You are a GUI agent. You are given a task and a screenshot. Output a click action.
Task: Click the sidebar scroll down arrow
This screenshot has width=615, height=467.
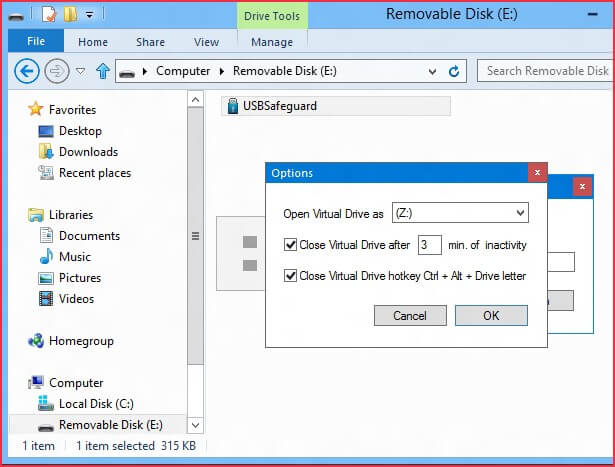coord(195,425)
